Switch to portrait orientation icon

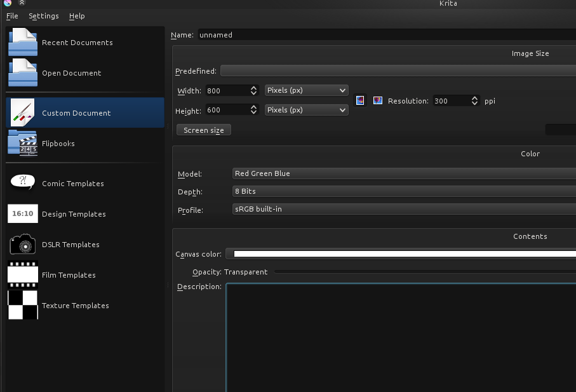point(360,100)
